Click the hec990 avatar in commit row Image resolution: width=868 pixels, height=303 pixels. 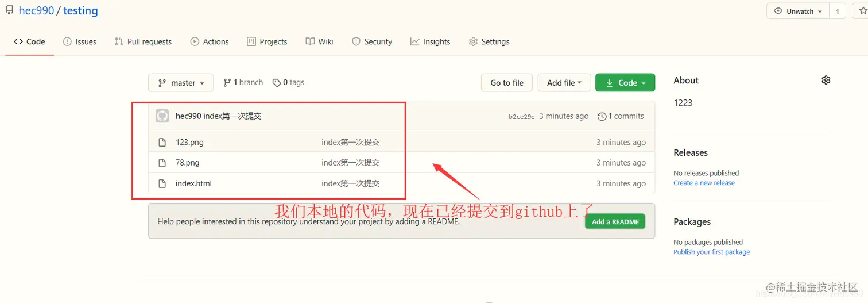(162, 116)
